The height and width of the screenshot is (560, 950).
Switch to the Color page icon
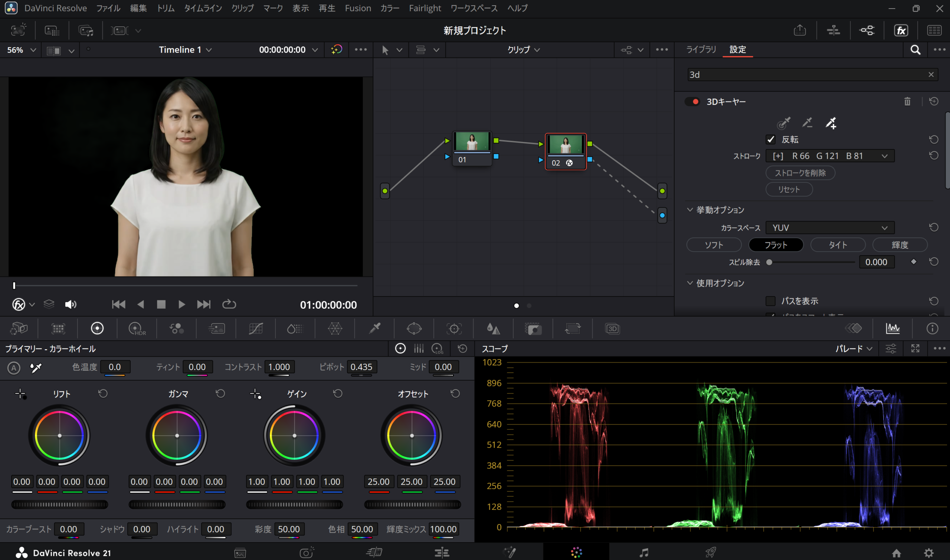[576, 553]
